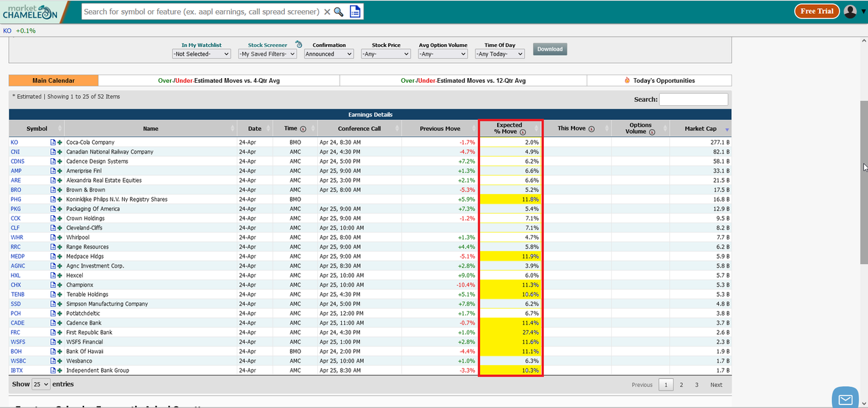Image resolution: width=868 pixels, height=408 pixels.
Task: Open the My Saved Filters dropdown
Action: pyautogui.click(x=268, y=54)
